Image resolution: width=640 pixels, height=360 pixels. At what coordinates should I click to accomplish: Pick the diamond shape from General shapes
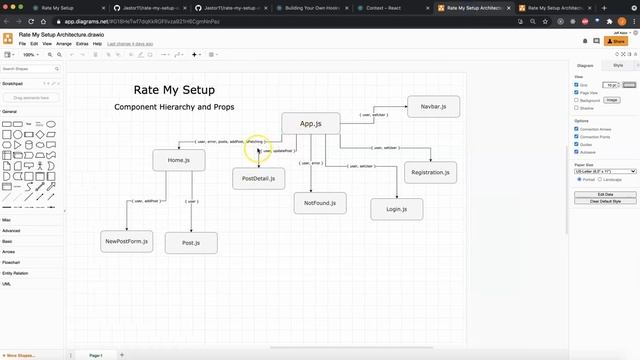tap(40, 134)
